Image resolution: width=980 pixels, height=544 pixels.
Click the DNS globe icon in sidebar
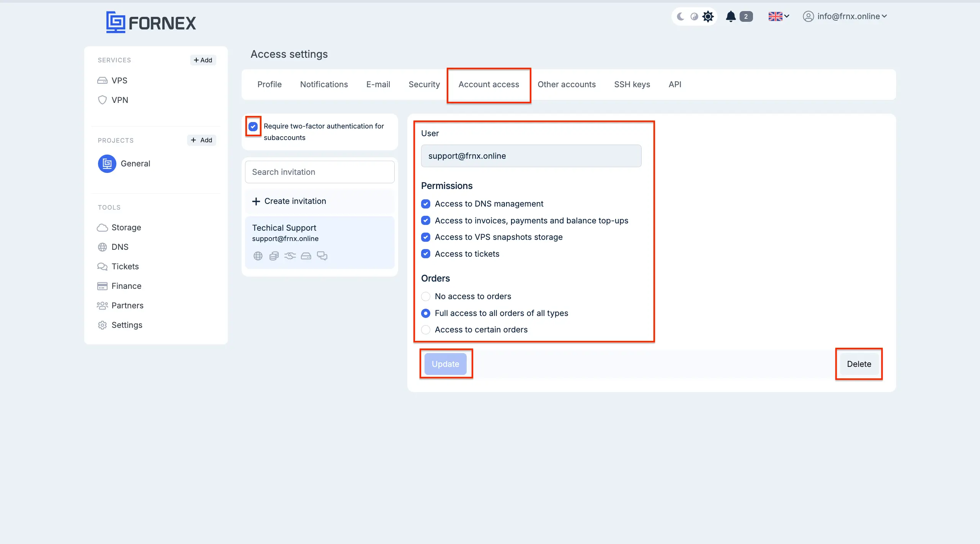(102, 247)
